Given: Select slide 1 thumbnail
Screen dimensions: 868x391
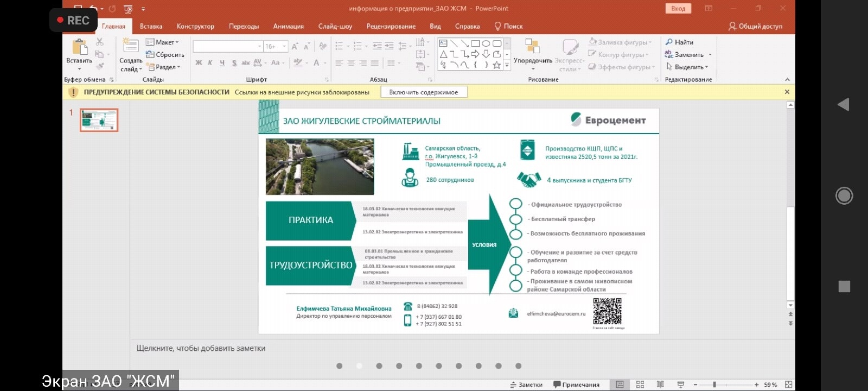Looking at the screenshot, I should tap(99, 120).
